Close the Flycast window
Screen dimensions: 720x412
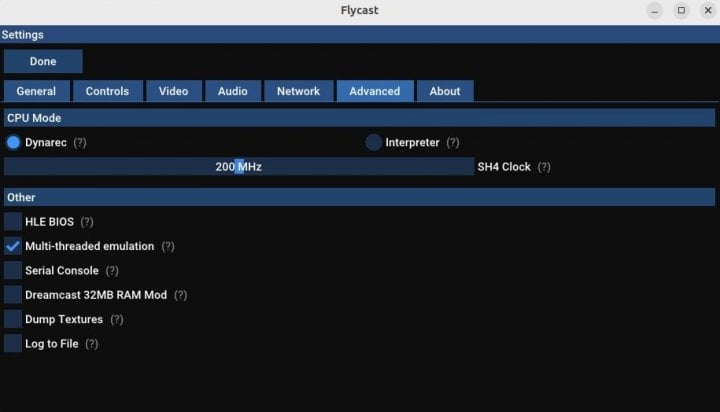(708, 11)
